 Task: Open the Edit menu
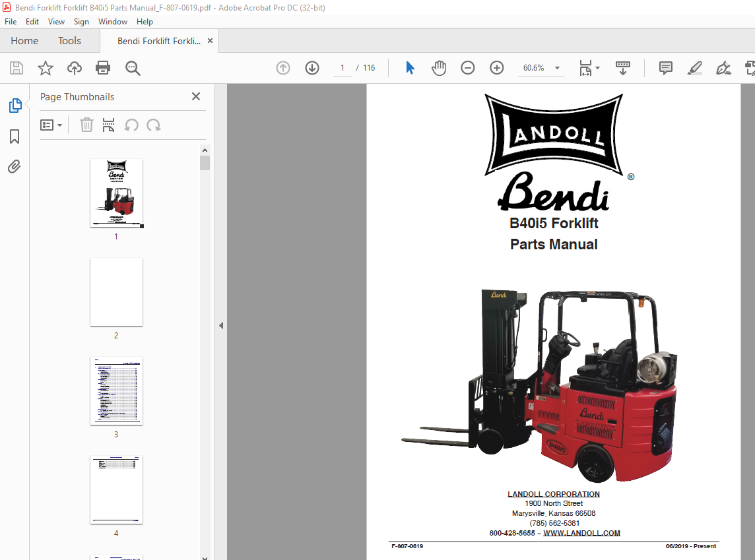click(x=32, y=22)
